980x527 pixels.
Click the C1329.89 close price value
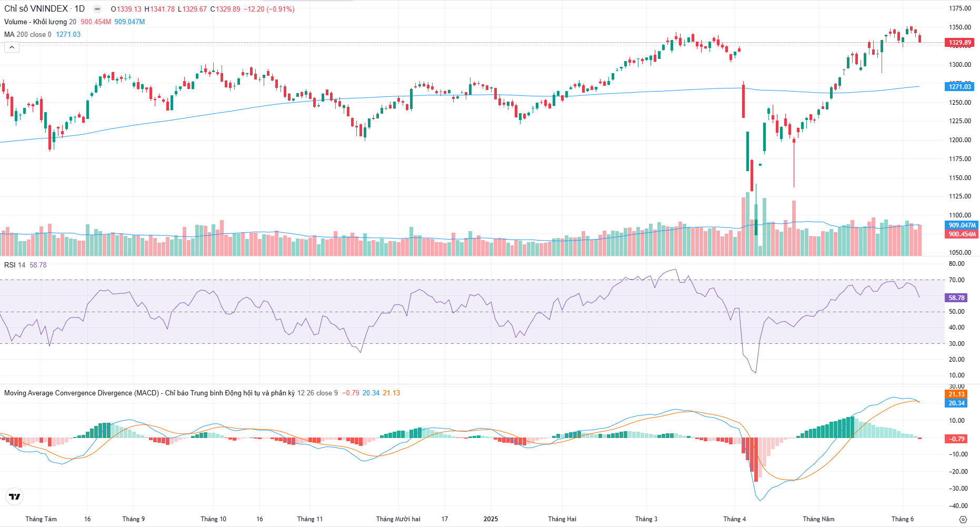(225, 9)
